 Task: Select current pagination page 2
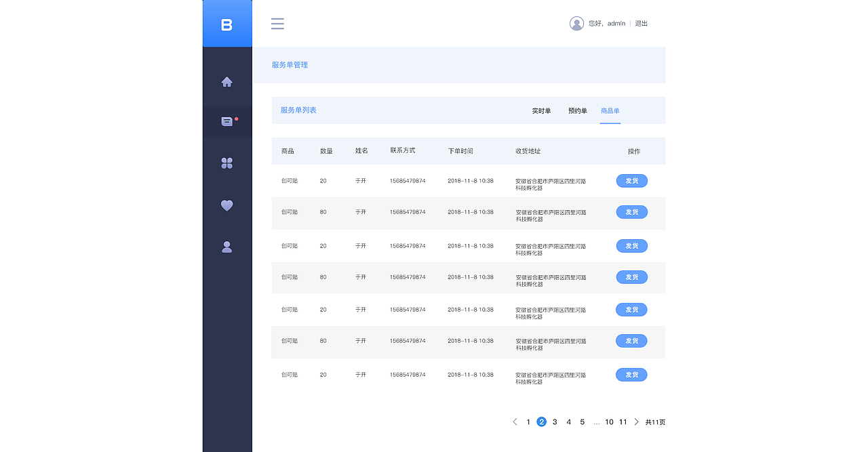[x=541, y=422]
